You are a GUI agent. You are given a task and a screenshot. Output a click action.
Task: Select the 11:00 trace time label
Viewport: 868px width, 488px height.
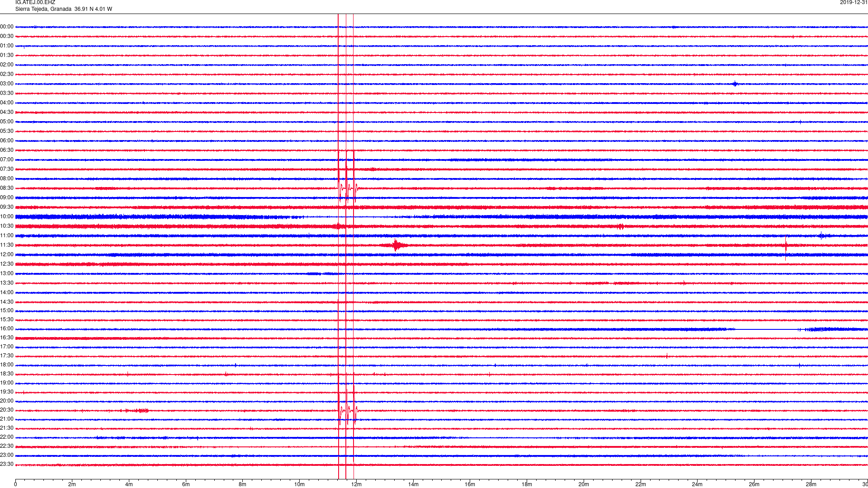tap(7, 236)
